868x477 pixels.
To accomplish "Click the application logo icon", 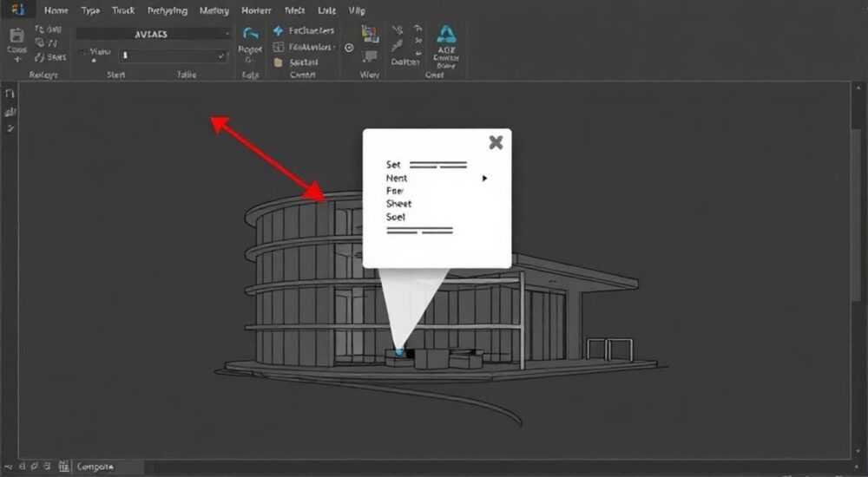I will (17, 9).
